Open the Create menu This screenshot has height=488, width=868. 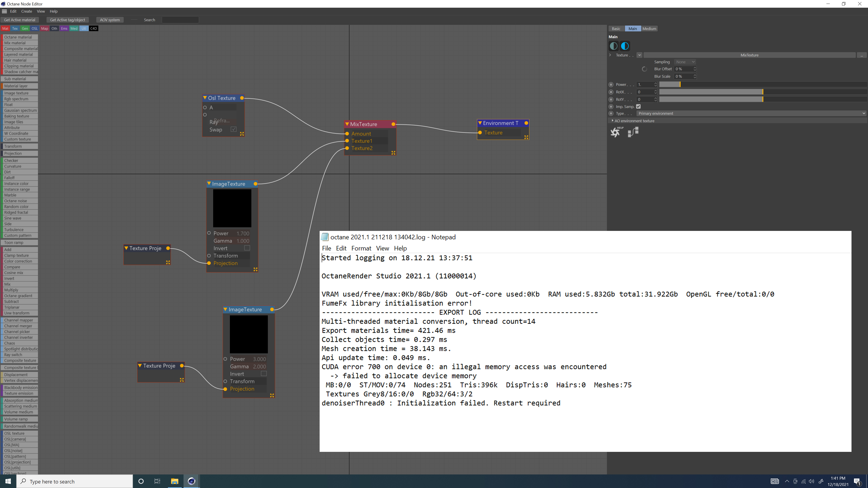[27, 11]
